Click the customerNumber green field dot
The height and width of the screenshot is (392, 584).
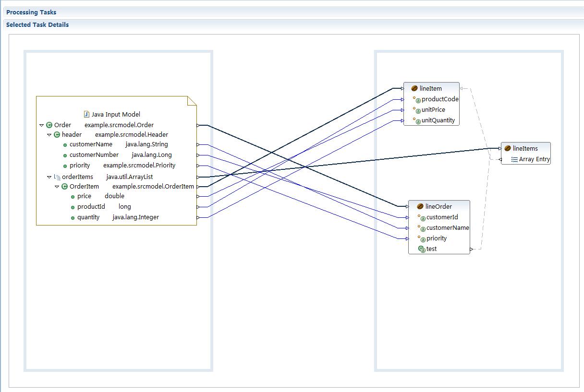tap(65, 155)
